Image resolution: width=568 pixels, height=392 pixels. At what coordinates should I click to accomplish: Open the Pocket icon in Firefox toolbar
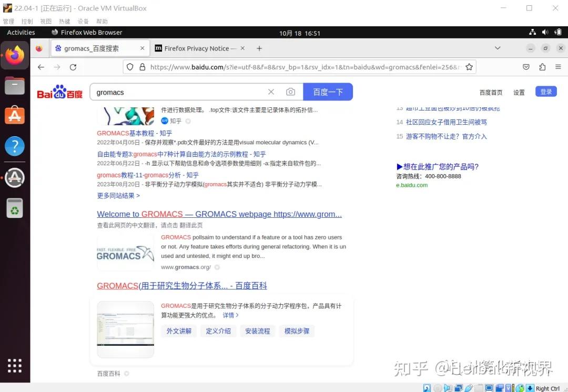click(526, 67)
